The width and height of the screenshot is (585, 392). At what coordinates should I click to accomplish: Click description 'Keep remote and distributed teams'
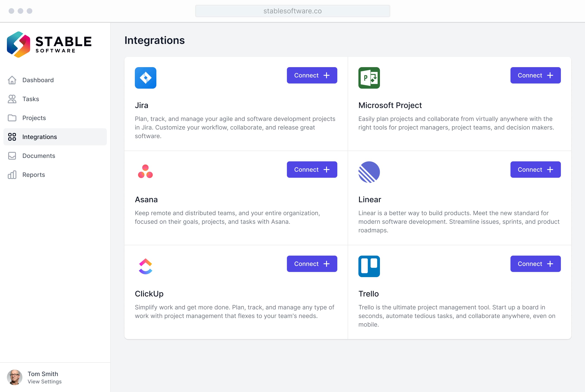(x=227, y=217)
